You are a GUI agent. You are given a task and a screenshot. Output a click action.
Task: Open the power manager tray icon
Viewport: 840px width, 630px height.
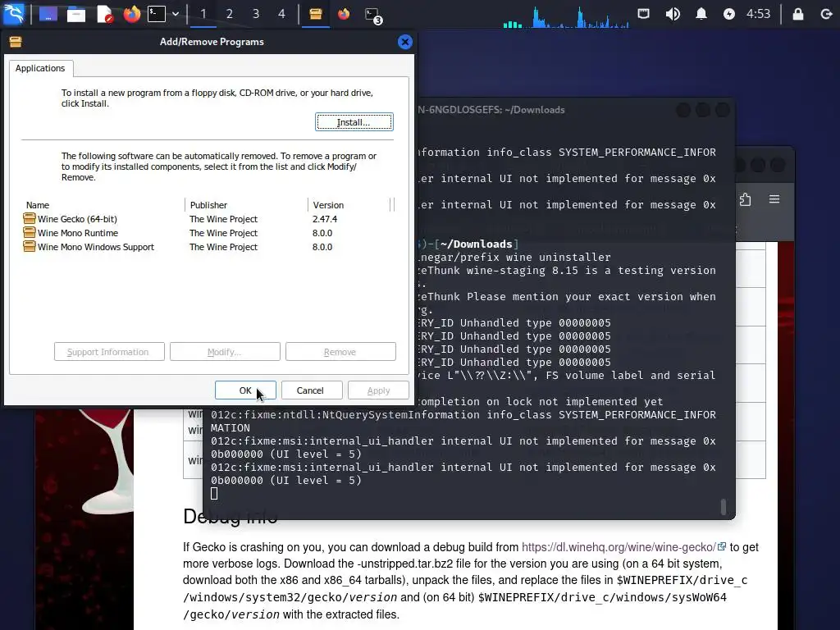(728, 14)
